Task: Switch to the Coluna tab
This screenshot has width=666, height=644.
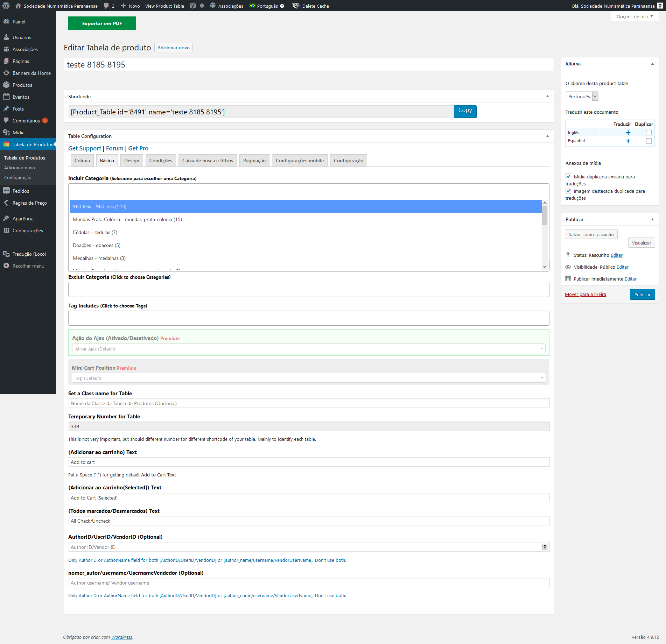Action: tap(82, 161)
